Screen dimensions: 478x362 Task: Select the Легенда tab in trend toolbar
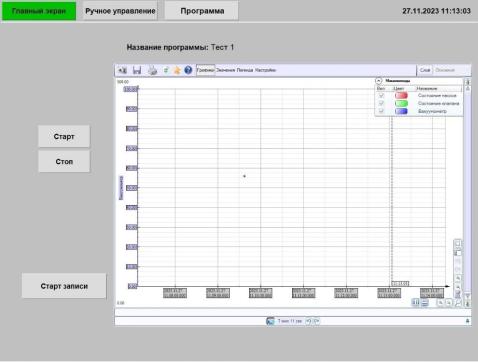[x=245, y=70]
